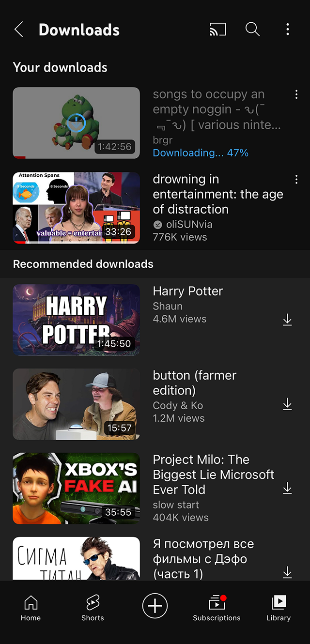Viewport: 310px width, 644px height.
Task: Tap the Create plus button
Action: pyautogui.click(x=155, y=606)
